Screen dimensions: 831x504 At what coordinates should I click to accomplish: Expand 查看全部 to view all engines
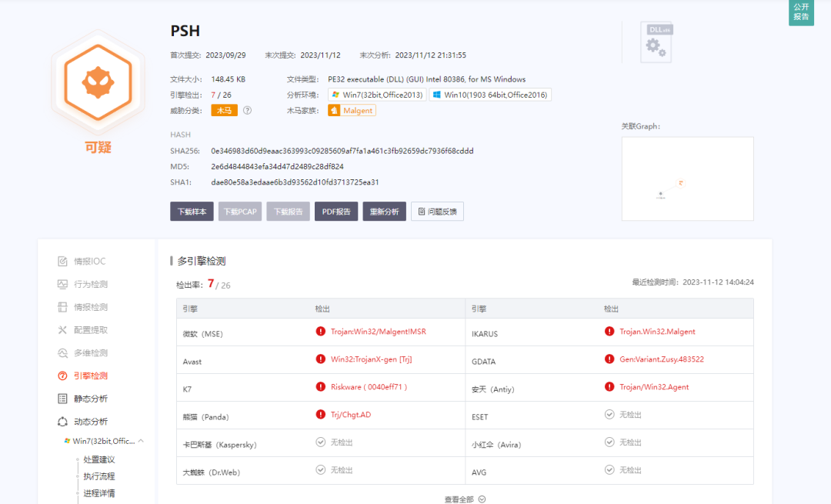[x=465, y=499]
